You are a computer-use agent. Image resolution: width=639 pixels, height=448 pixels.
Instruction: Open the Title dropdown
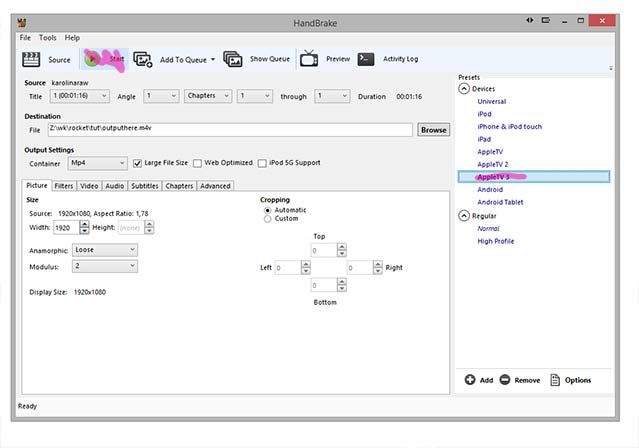80,96
